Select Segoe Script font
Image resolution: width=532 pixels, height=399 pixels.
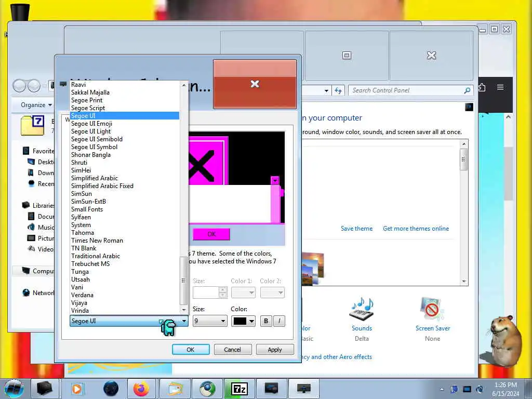[x=125, y=108]
